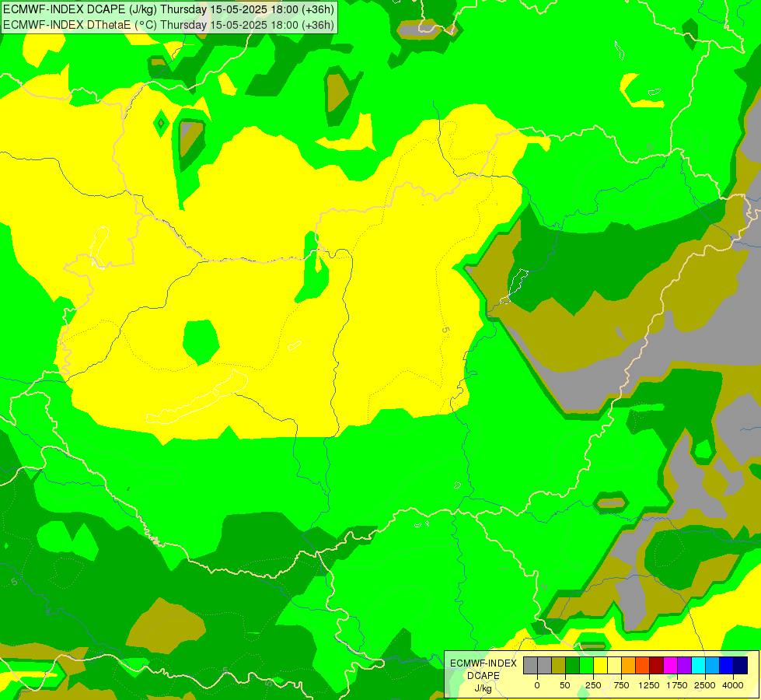This screenshot has height=700, width=761.
Task: Select the dark red swatch after 1250
Action: point(656,665)
